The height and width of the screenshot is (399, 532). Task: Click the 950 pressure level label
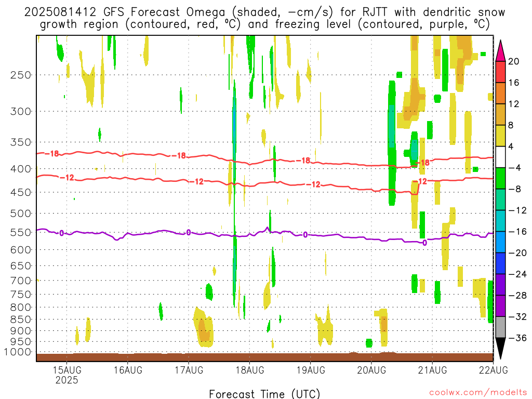21,342
